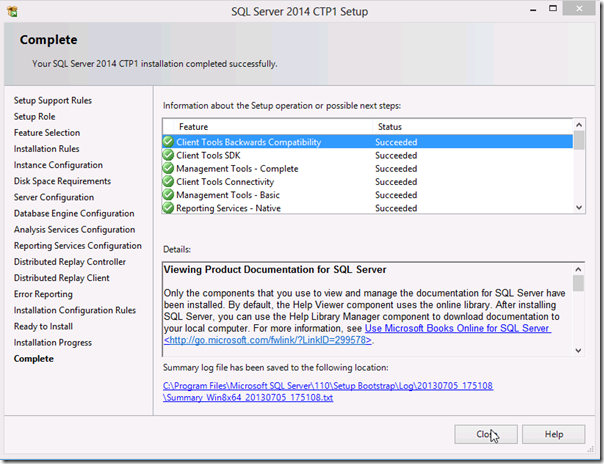Click Setup Support Rules step
Image resolution: width=604 pixels, height=464 pixels.
pyautogui.click(x=53, y=100)
